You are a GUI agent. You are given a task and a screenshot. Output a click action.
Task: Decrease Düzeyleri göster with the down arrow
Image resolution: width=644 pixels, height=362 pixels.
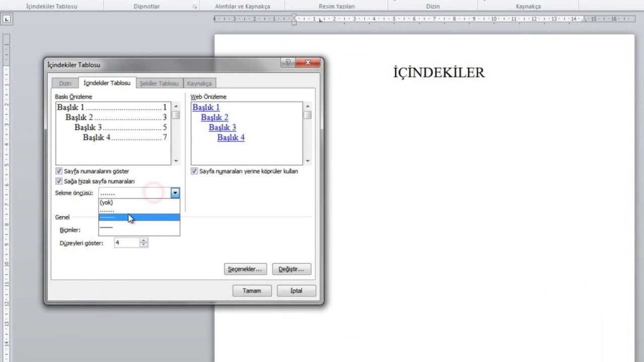tap(143, 245)
